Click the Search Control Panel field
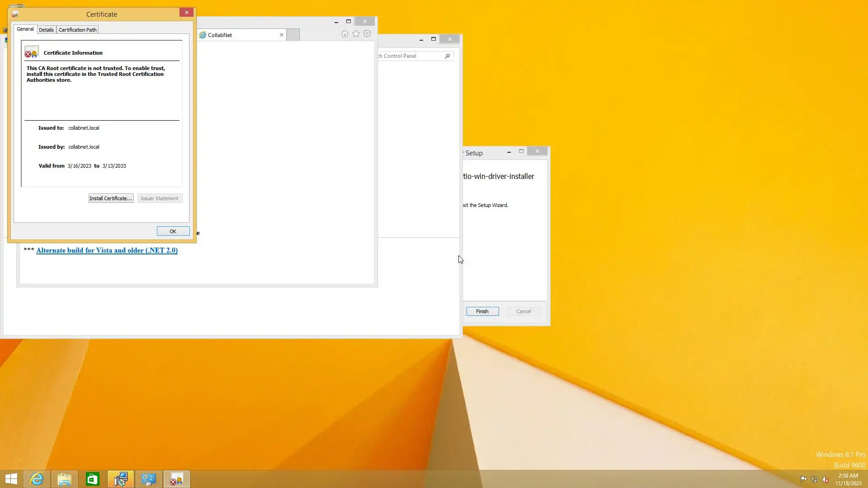This screenshot has height=488, width=868. (x=409, y=56)
